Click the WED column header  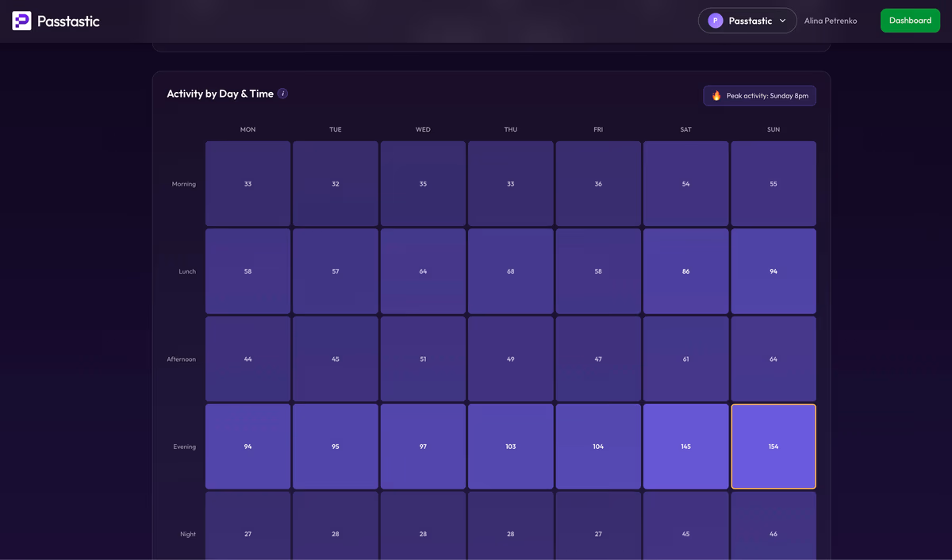click(423, 129)
